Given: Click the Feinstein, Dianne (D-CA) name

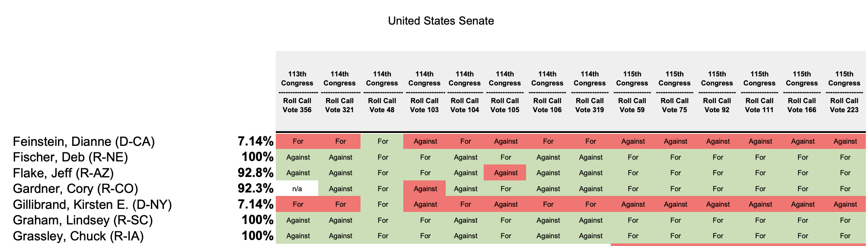Looking at the screenshot, I should tap(84, 142).
